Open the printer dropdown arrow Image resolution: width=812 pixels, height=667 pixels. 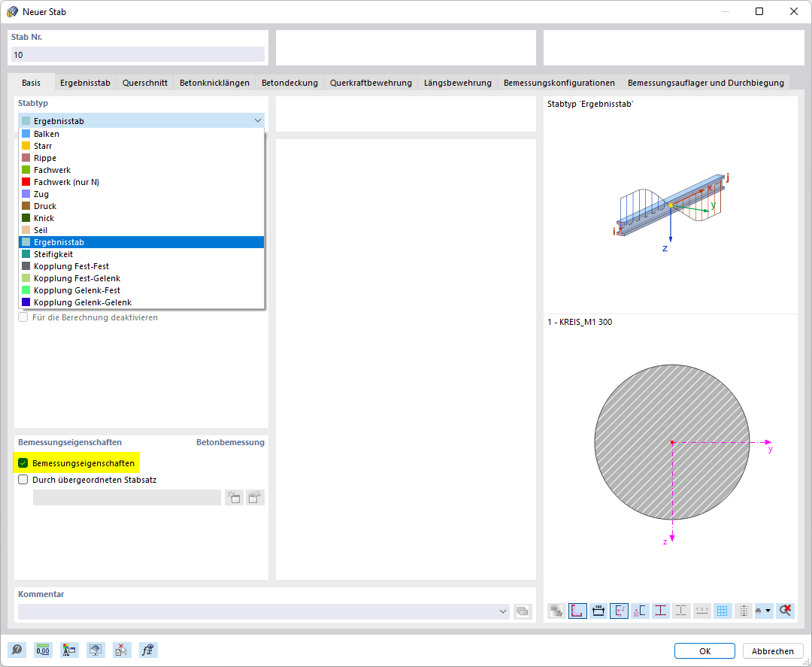(768, 611)
